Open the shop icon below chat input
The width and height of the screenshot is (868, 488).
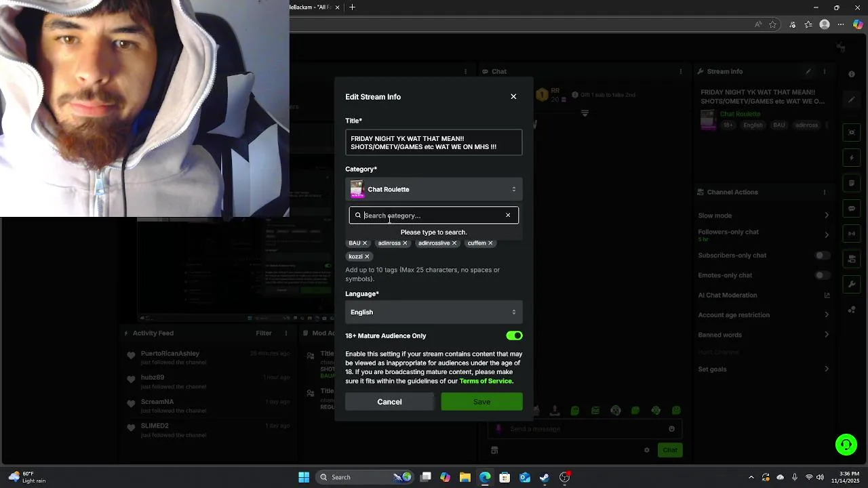(494, 450)
